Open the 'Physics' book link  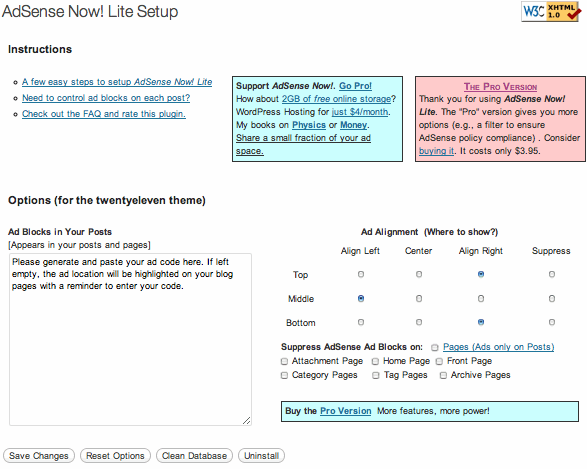pyautogui.click(x=309, y=125)
